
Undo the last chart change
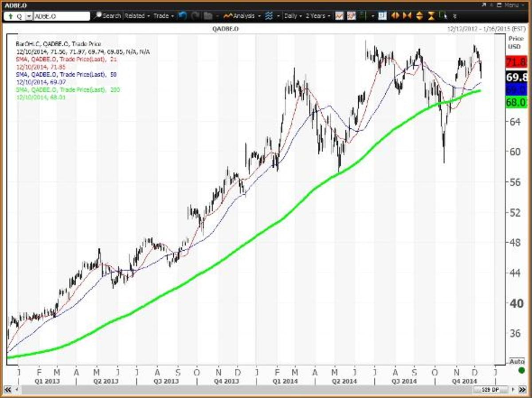coord(182,16)
